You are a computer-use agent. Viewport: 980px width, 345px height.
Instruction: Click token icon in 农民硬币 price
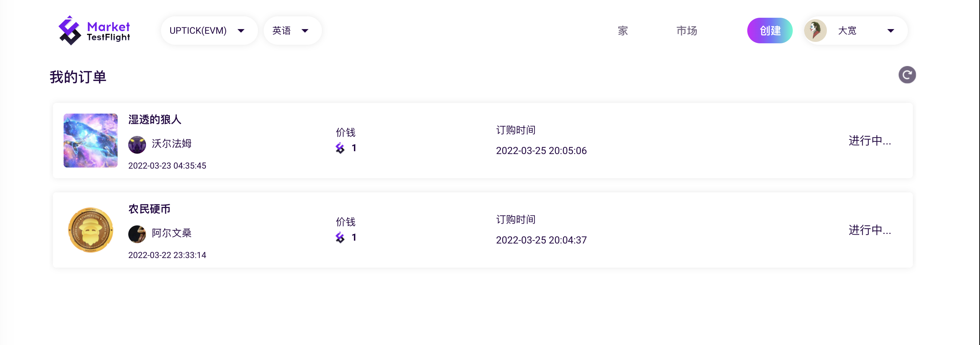[x=340, y=237]
